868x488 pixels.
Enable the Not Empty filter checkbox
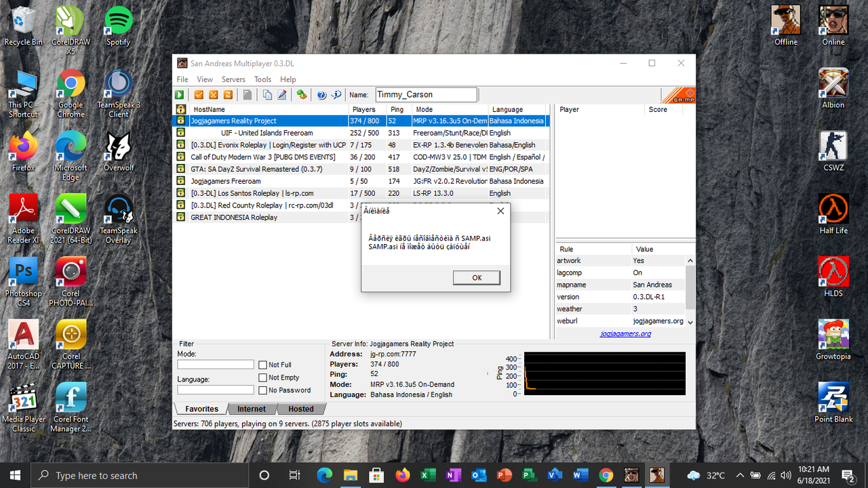click(263, 378)
